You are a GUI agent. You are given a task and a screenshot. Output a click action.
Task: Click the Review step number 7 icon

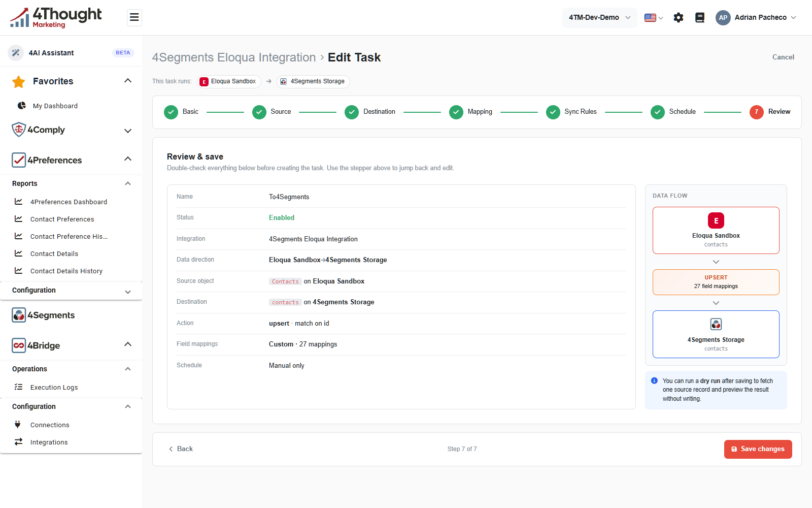757,112
